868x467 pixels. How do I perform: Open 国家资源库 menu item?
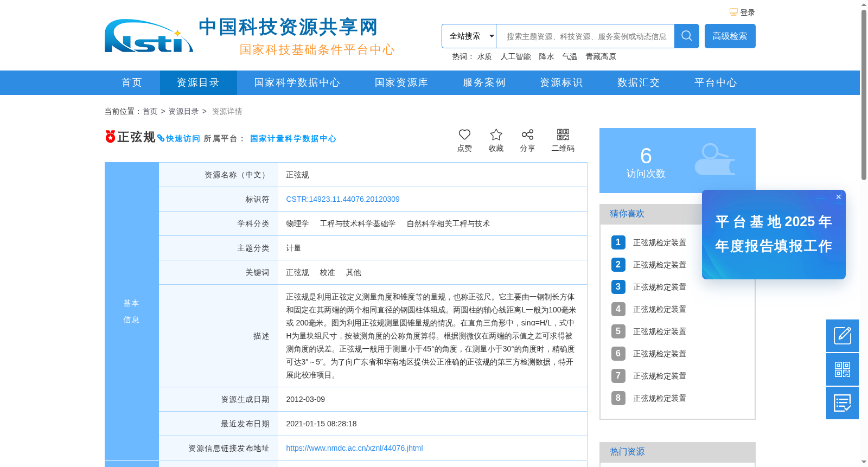point(401,82)
